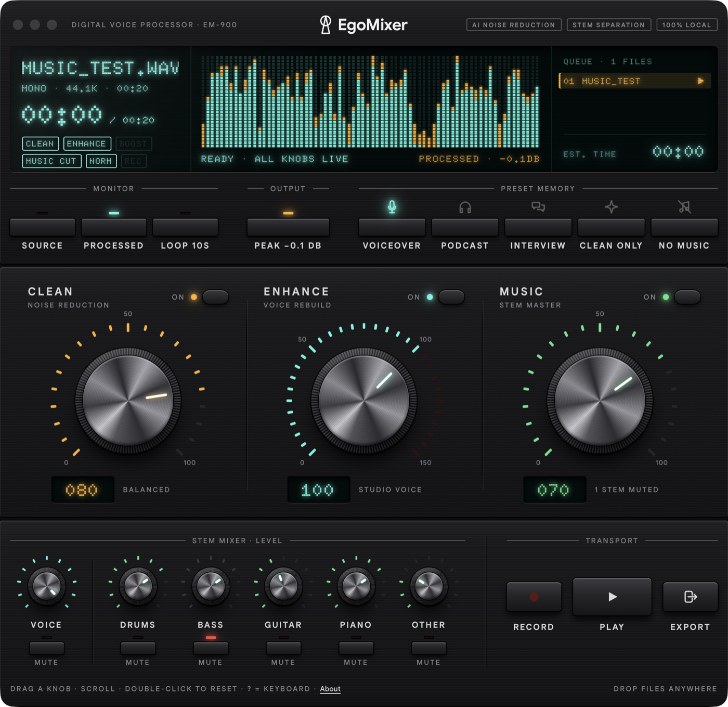The width and height of the screenshot is (728, 707).
Task: Click the waveform spectrum display
Action: 370,101
